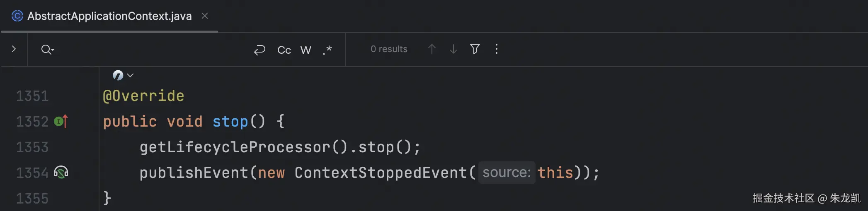Click the search magnifier history icon

point(47,50)
